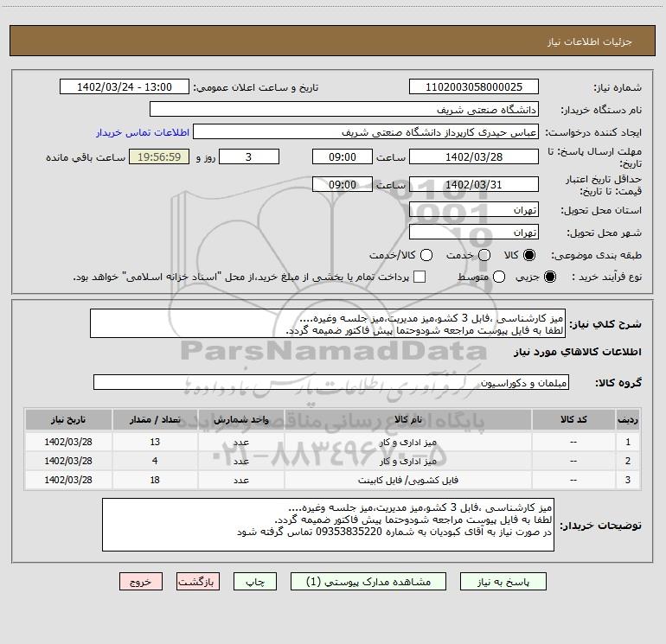The width and height of the screenshot is (666, 644).
Task: Click the quantity 18 cell
Action: click(x=155, y=480)
